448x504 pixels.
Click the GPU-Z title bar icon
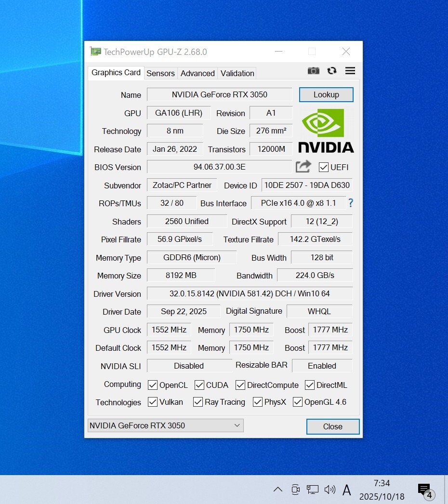click(x=95, y=52)
